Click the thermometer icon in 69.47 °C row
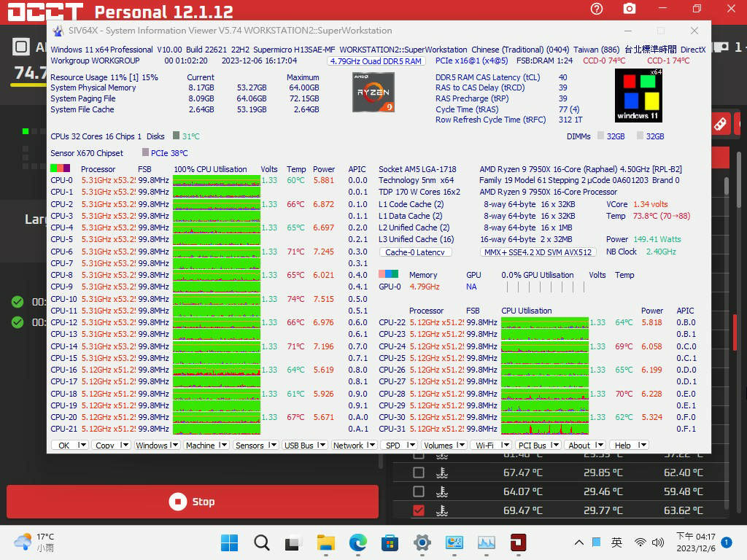747x560 pixels. [442, 510]
